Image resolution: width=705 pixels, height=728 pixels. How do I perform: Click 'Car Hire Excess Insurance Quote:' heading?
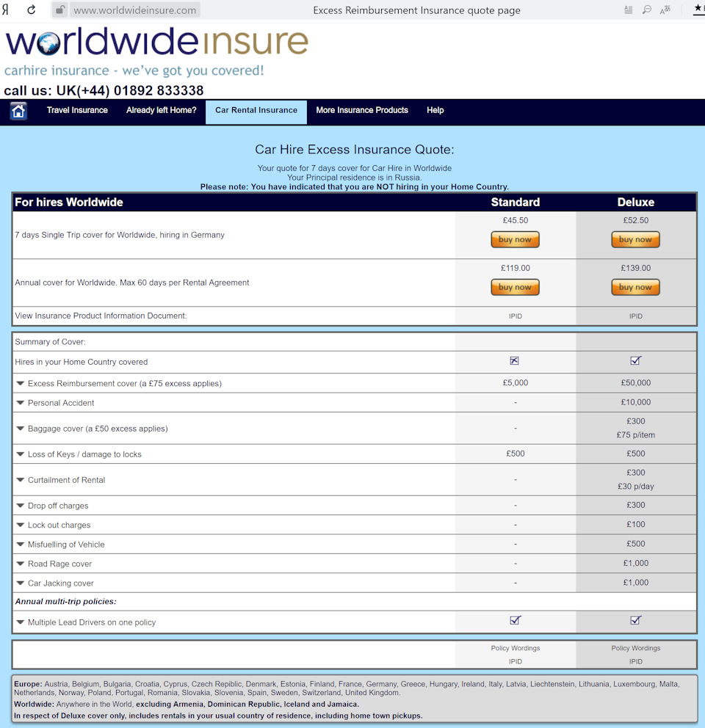pos(354,150)
